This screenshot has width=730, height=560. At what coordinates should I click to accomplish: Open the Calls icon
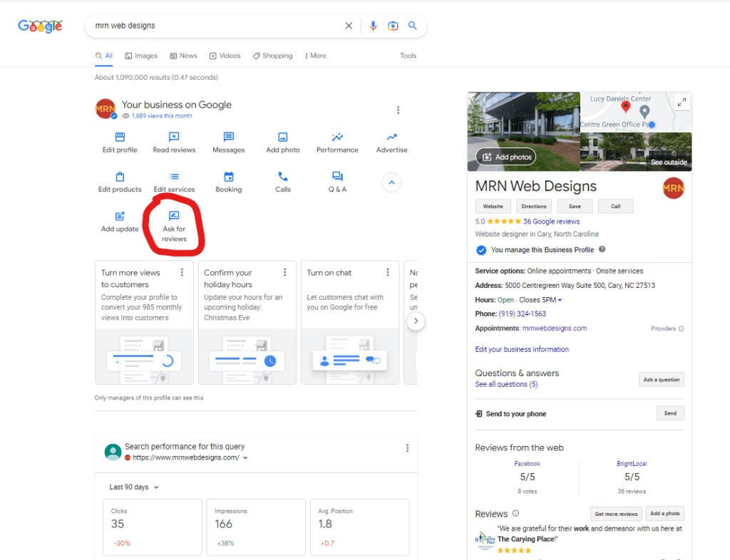click(x=282, y=177)
